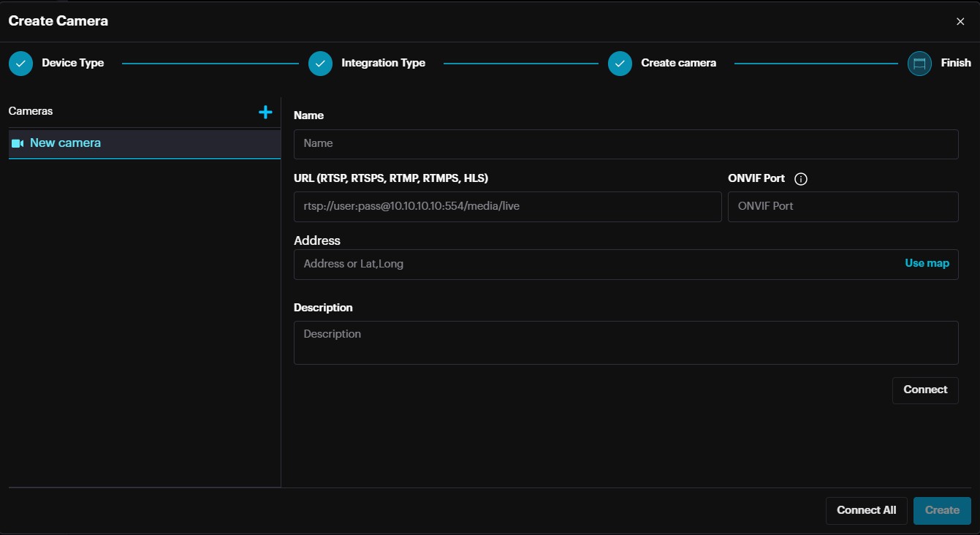Go to the Integration Type step label
This screenshot has width=980, height=535.
tap(383, 63)
